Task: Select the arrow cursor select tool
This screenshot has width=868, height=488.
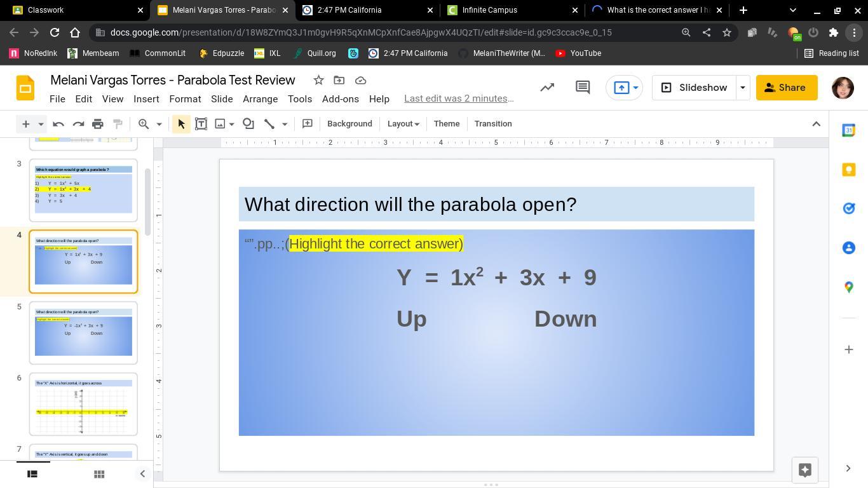Action: click(x=181, y=124)
